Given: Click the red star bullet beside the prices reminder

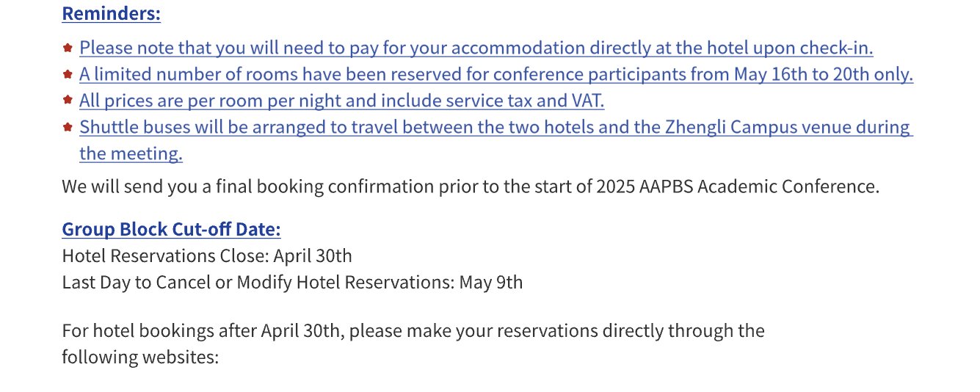Looking at the screenshot, I should click(68, 100).
